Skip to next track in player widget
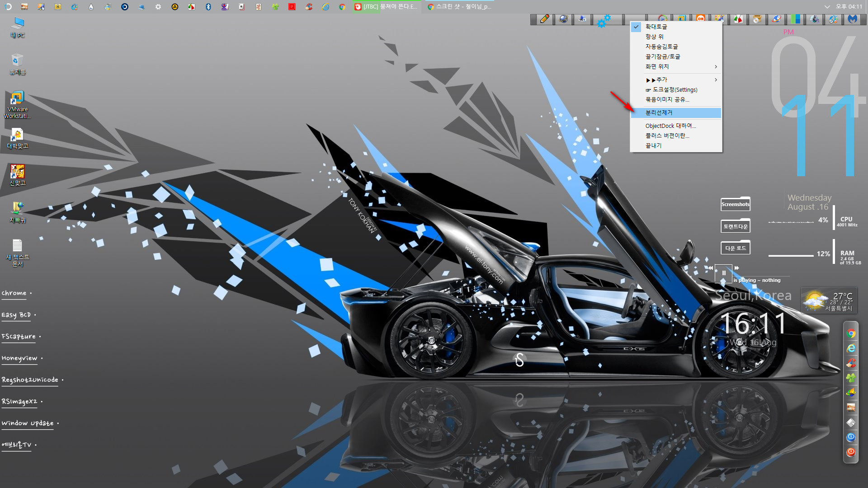 coord(736,268)
